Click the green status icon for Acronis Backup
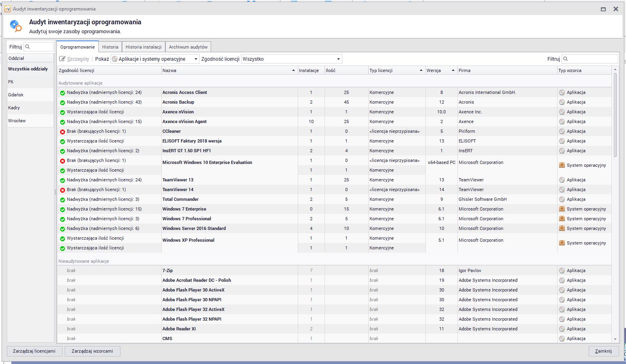626x364 pixels. pos(62,102)
